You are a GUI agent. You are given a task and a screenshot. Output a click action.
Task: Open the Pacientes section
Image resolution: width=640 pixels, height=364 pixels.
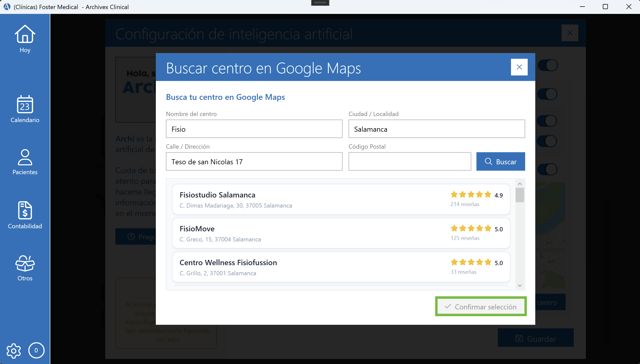tap(25, 163)
